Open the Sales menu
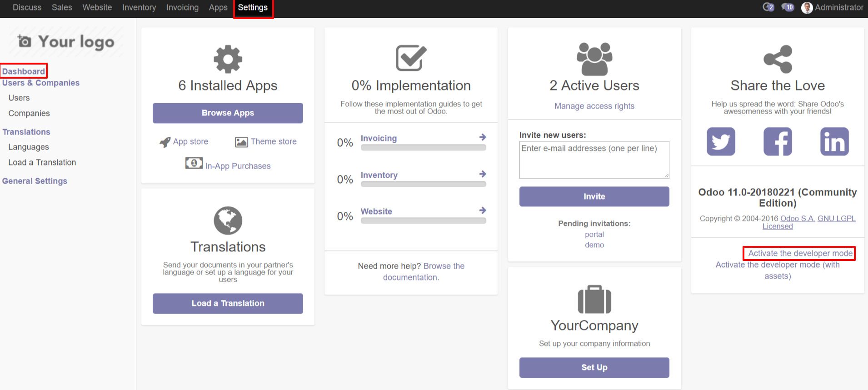The image size is (868, 390). (x=62, y=8)
